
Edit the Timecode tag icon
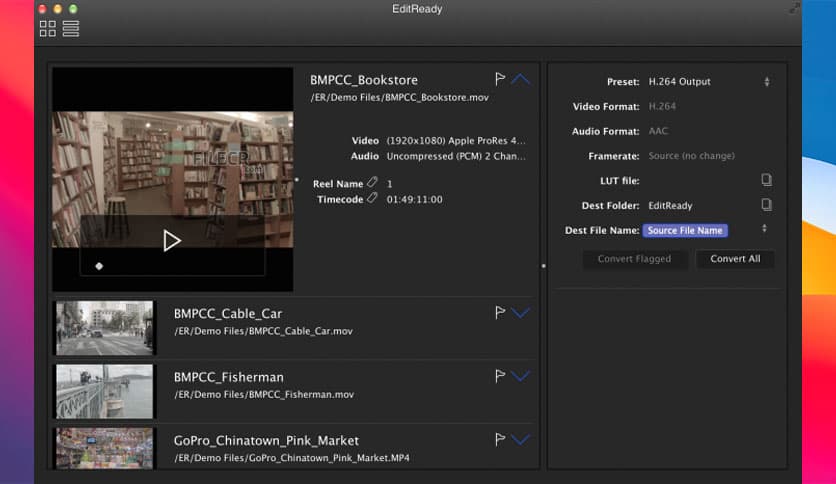coord(372,198)
